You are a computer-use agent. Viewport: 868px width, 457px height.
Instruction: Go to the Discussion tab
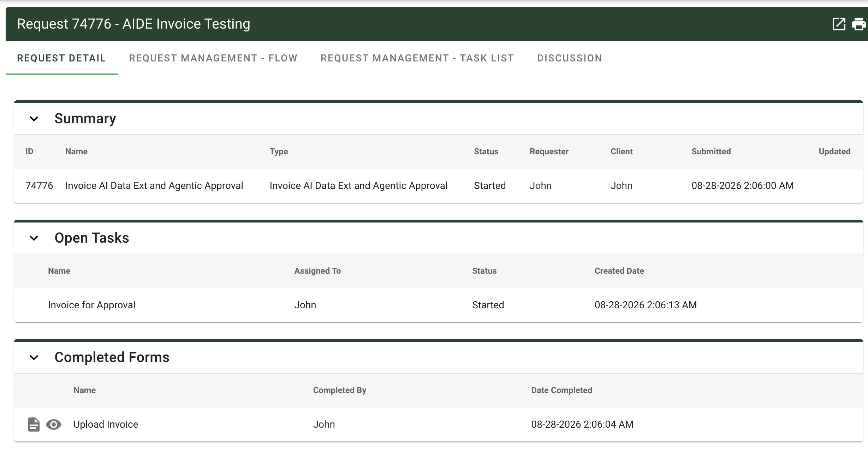(x=570, y=58)
